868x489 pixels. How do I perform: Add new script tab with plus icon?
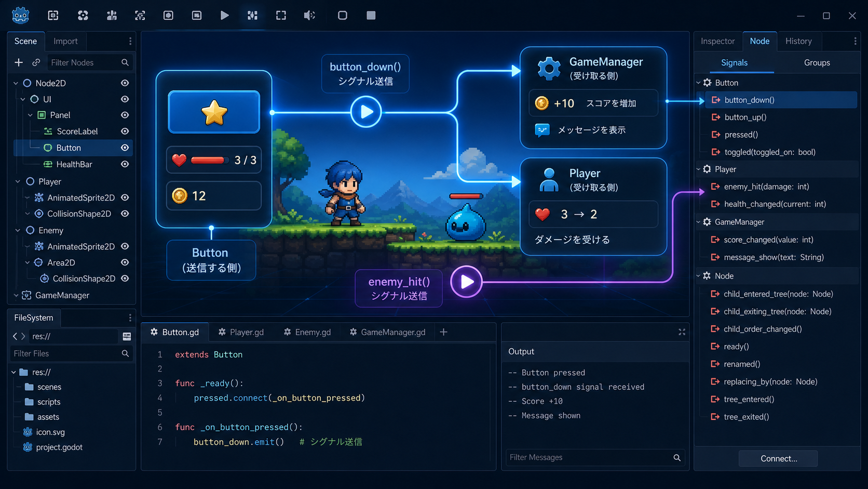pos(443,332)
